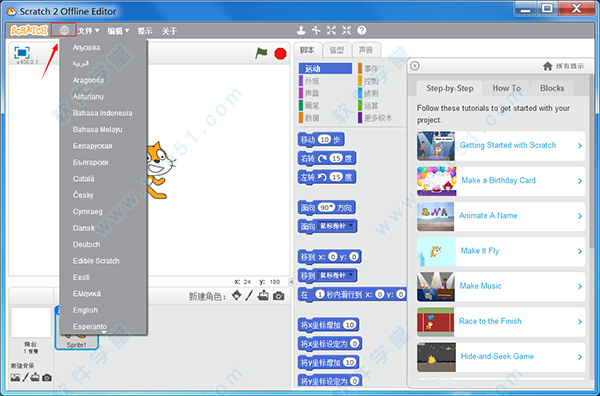Click the Animate A Name thumbnail
The image size is (600, 396).
(436, 217)
